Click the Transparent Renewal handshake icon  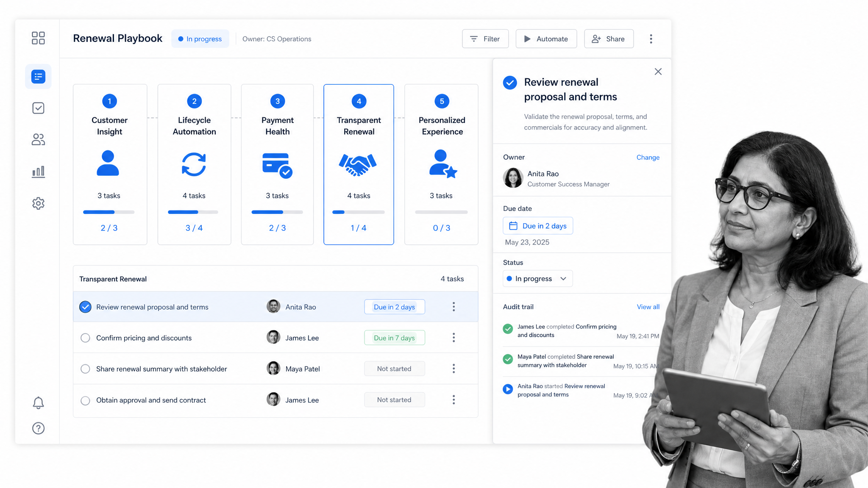[358, 164]
